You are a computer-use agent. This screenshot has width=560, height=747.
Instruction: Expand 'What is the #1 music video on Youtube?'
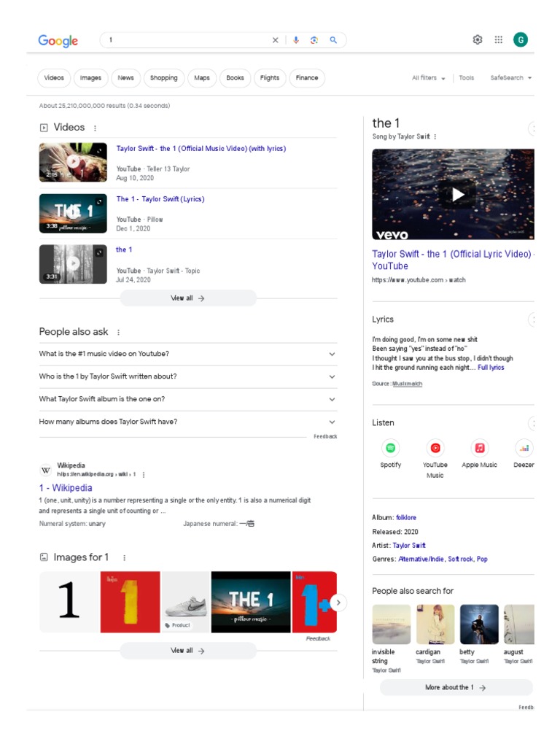(188, 354)
